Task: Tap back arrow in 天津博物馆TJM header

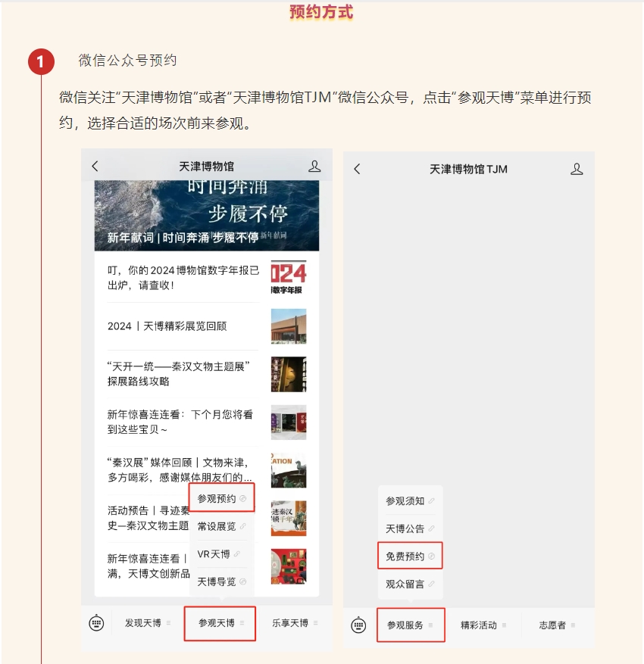Action: coord(357,169)
